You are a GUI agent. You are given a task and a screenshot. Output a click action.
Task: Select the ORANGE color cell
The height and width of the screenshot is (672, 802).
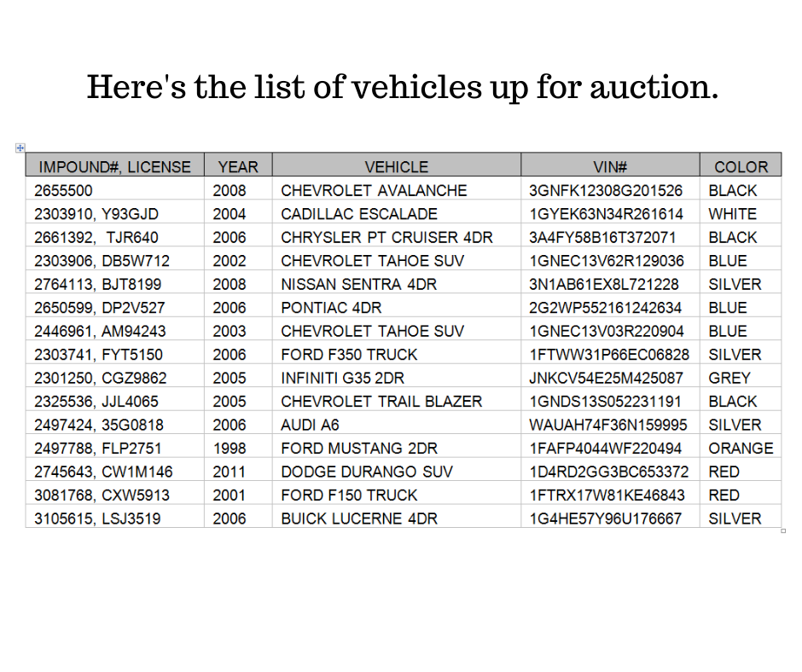(741, 449)
